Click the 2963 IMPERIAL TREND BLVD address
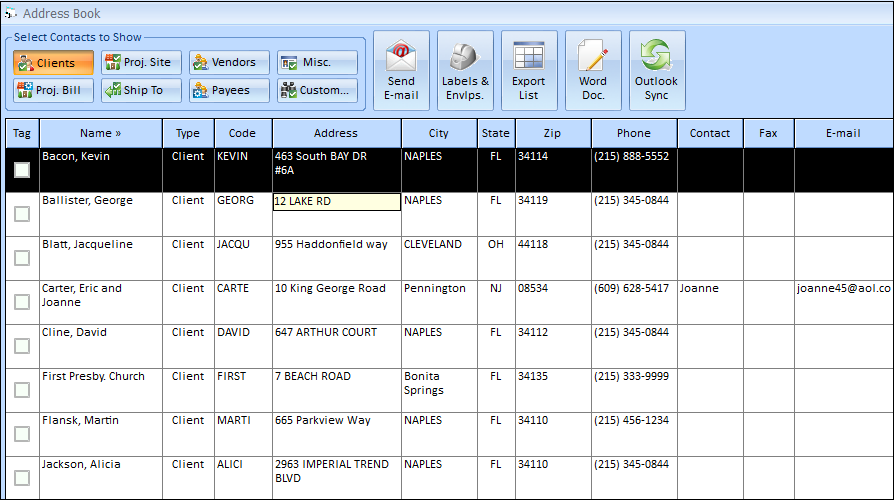Screen dimensions: 894x500 click(332, 471)
